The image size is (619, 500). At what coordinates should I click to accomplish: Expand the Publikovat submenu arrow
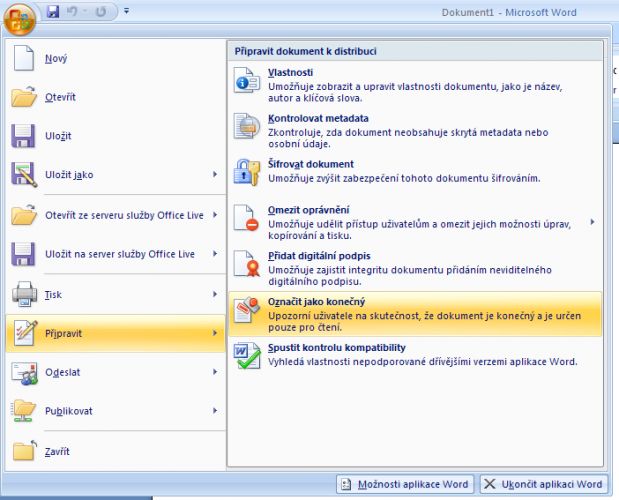coord(215,410)
